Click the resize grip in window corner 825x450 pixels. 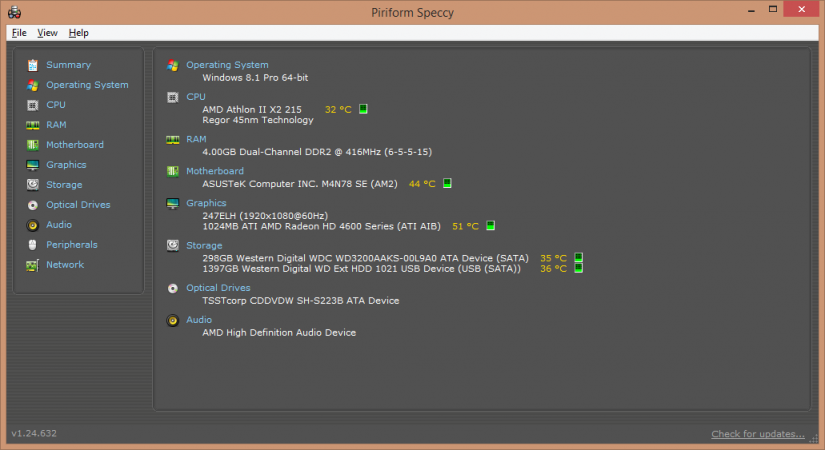(813, 438)
